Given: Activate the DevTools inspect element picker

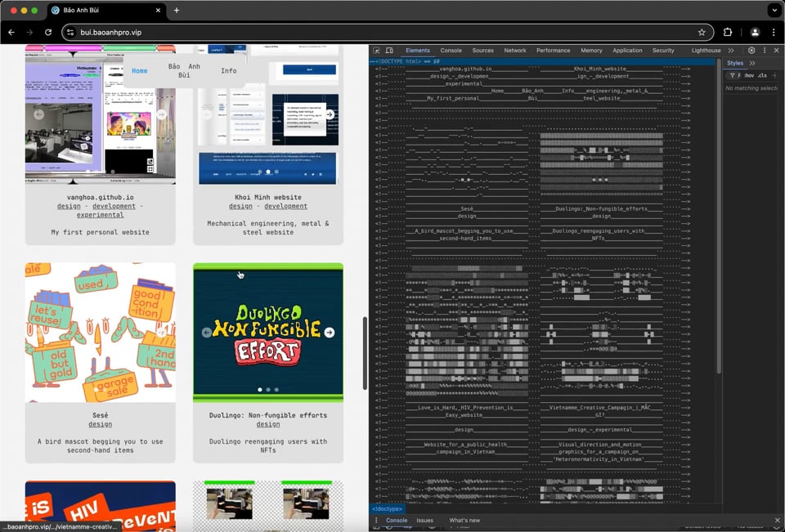Looking at the screenshot, I should (x=376, y=51).
